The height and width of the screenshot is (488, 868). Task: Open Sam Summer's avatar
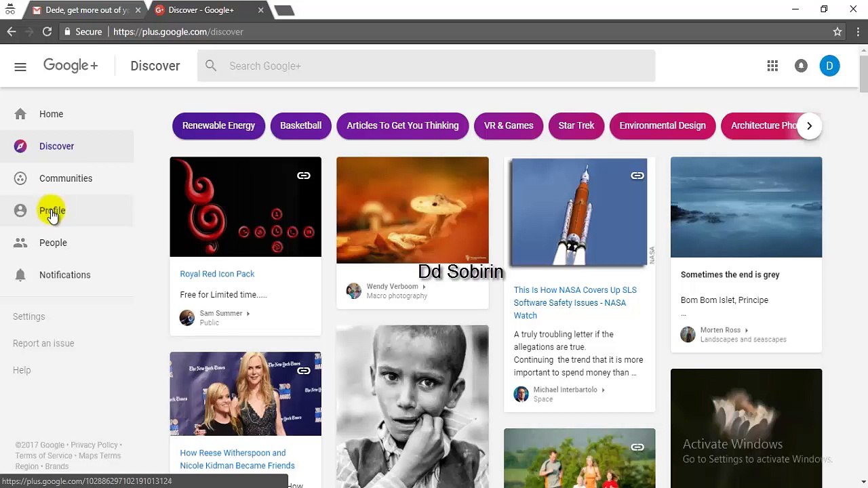tap(187, 318)
